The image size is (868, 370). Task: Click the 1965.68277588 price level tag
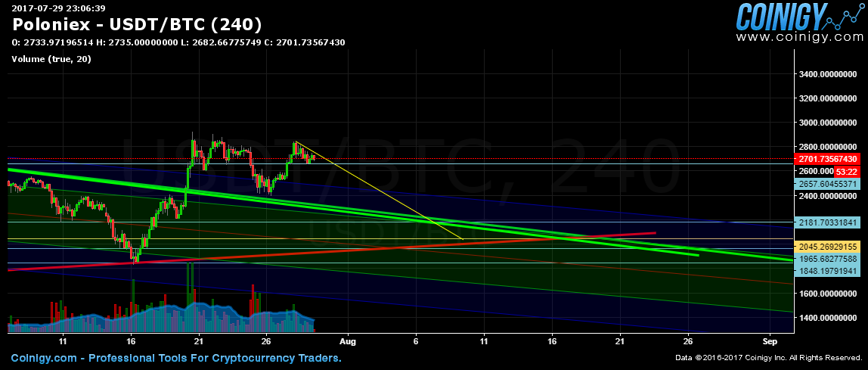[x=828, y=259]
